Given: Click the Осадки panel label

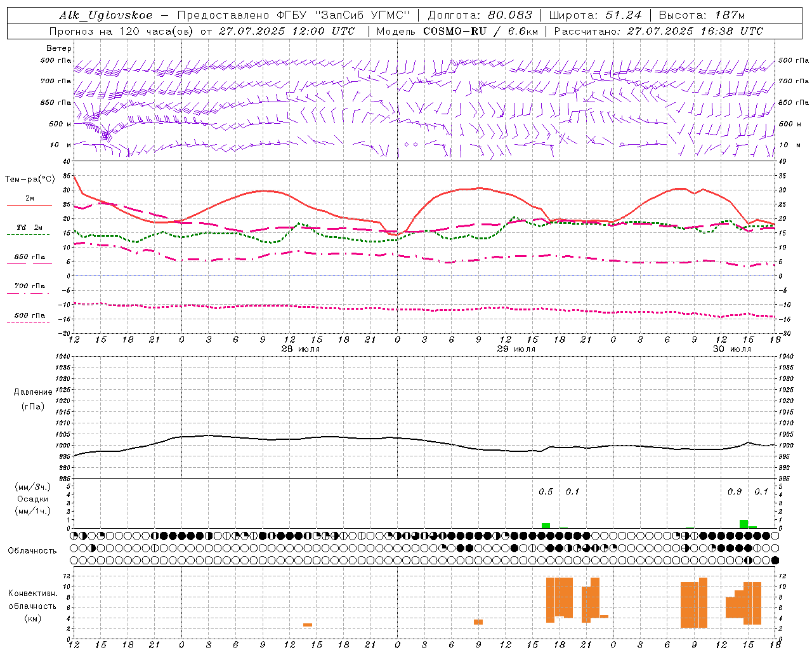Looking at the screenshot, I should point(33,499).
